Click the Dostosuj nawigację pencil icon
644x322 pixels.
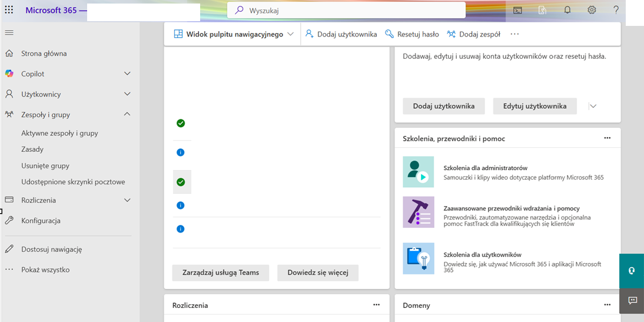coord(9,249)
